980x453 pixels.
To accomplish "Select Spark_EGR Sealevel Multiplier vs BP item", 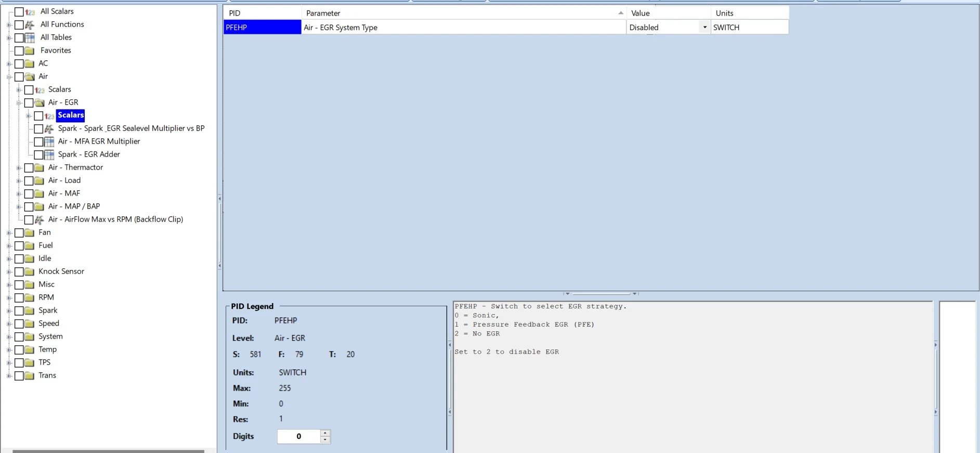I will point(131,128).
